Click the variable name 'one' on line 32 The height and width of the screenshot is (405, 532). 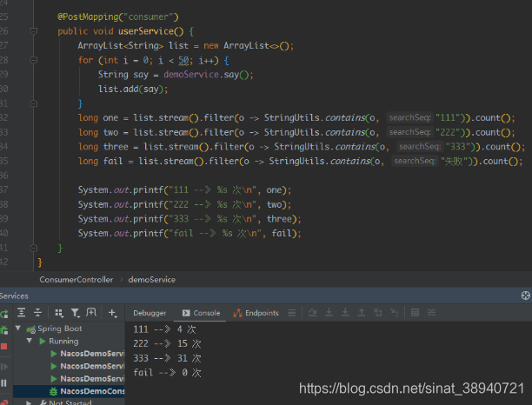110,118
